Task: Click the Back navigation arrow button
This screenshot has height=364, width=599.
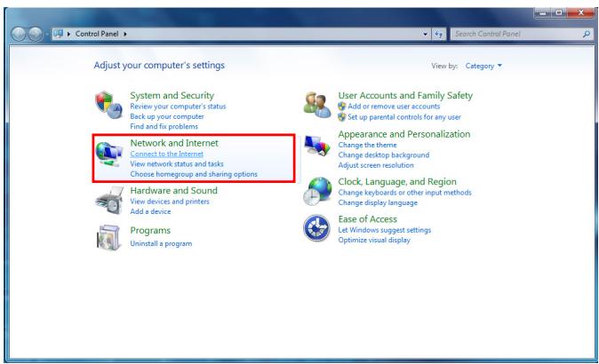Action: pos(18,34)
